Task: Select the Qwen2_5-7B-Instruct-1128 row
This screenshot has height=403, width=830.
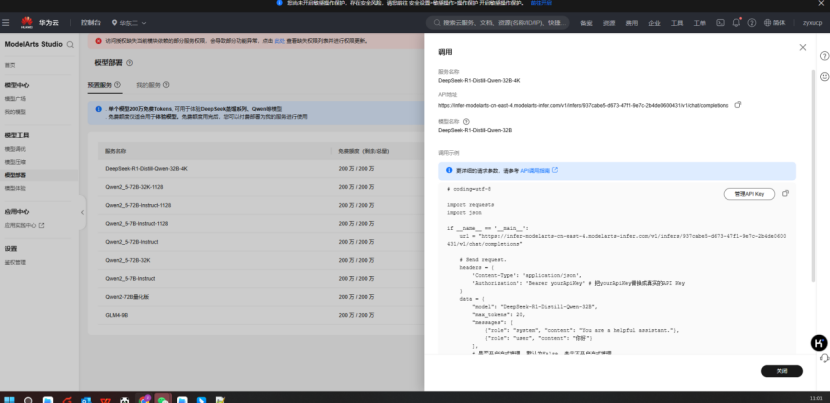Action: click(261, 223)
